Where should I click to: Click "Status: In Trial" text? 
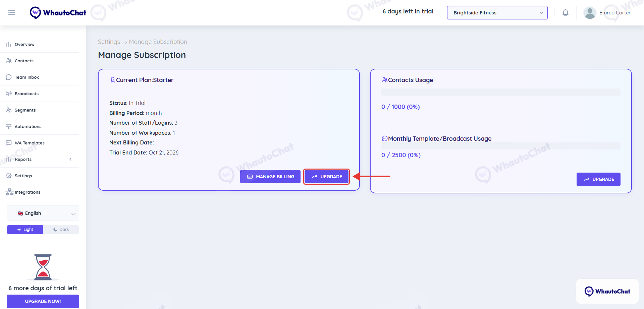tap(127, 103)
